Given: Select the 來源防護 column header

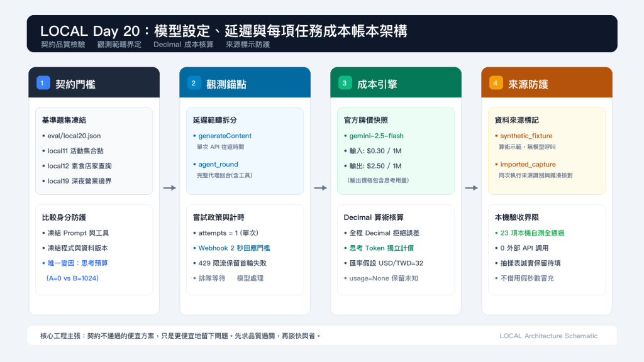Looking at the screenshot, I should click(x=547, y=82).
